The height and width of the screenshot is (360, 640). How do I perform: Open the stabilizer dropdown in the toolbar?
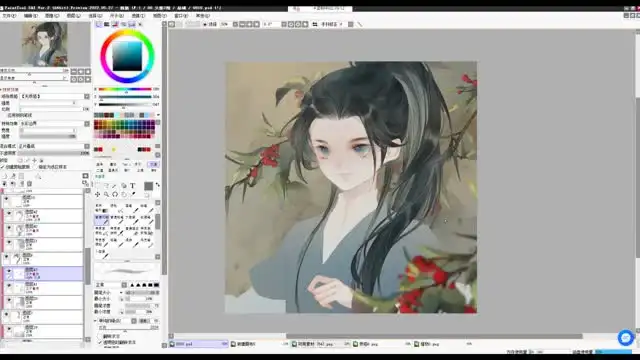point(341,24)
